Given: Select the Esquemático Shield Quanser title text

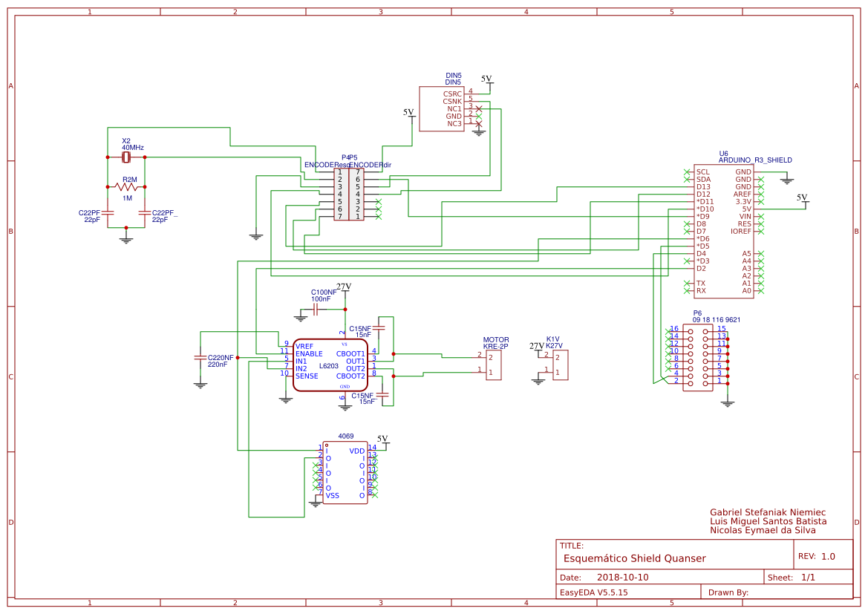Looking at the screenshot, I should click(x=633, y=557).
